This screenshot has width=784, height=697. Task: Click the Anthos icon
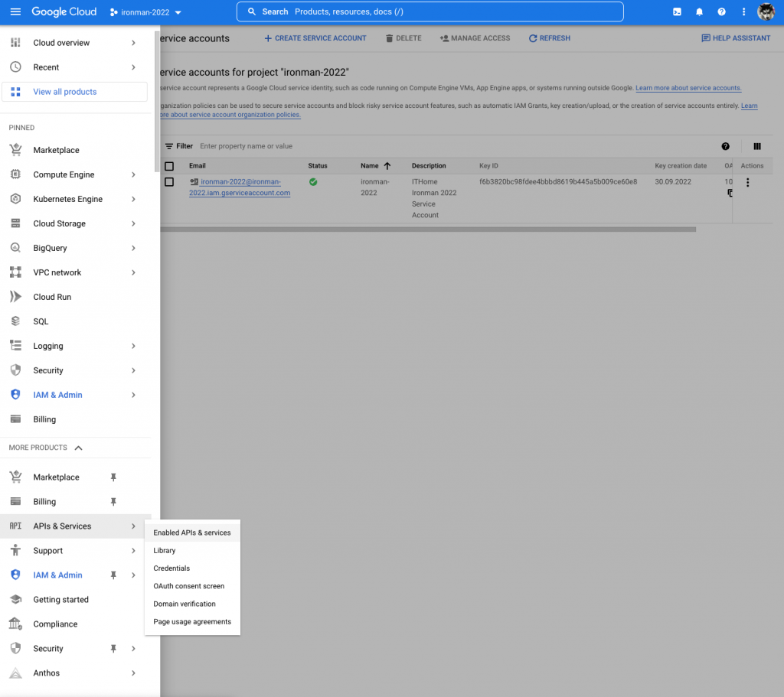tap(15, 673)
